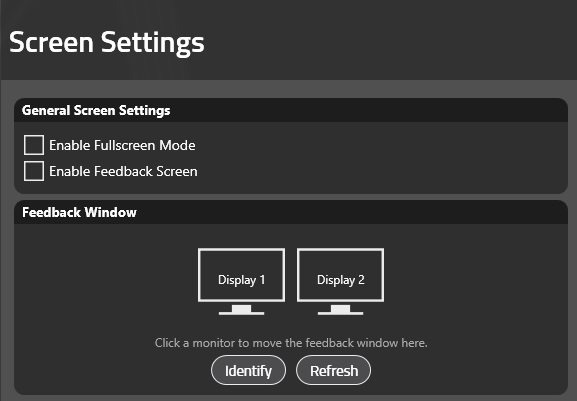Screen dimensions: 577x401
Task: Tick the Enable Feedback Screen checkbox
Action: [x=34, y=171]
